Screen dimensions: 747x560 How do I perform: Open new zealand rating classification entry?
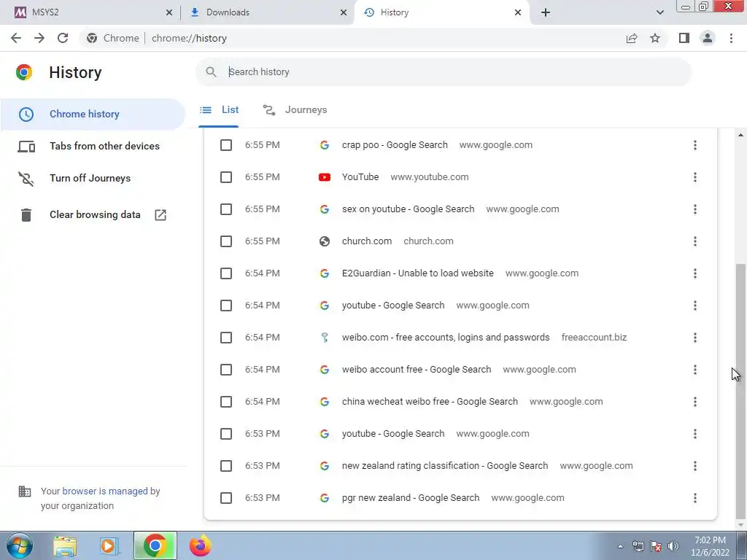[x=445, y=466]
